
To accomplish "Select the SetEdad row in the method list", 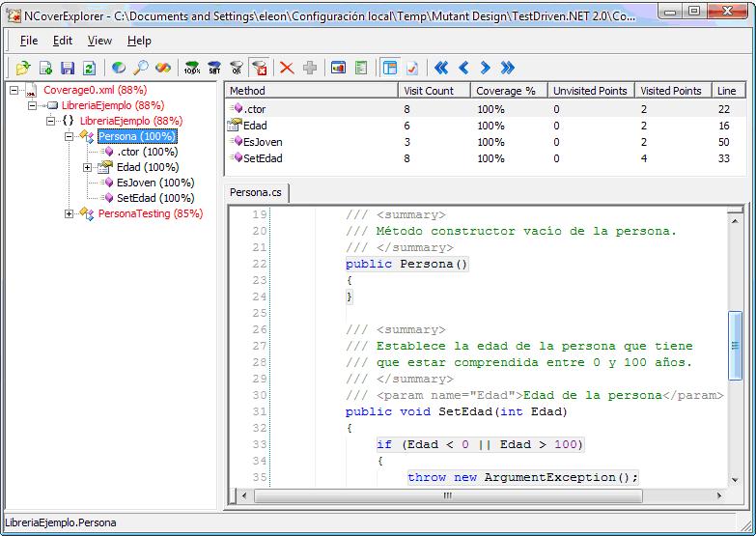I will [486, 158].
